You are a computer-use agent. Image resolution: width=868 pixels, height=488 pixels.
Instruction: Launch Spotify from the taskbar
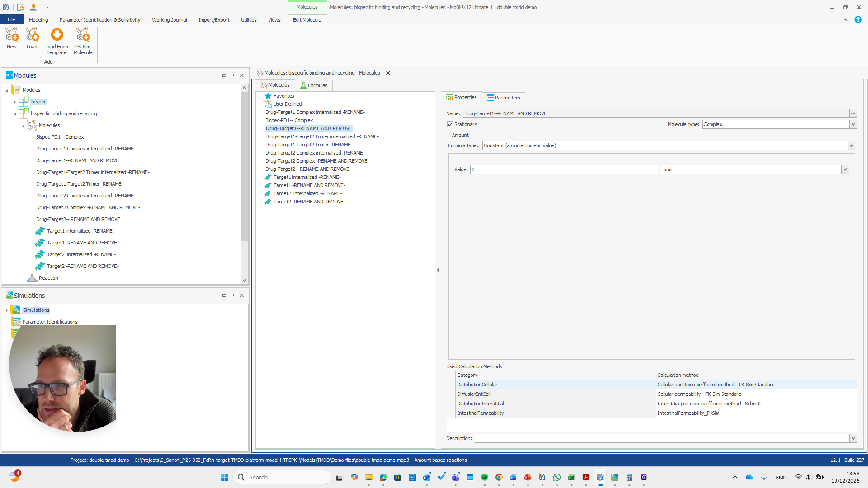click(485, 477)
